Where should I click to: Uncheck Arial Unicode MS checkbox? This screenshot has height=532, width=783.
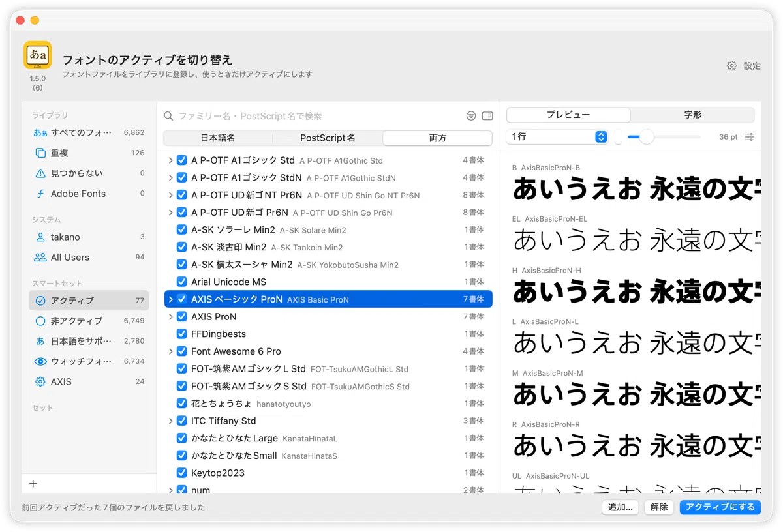(x=182, y=282)
